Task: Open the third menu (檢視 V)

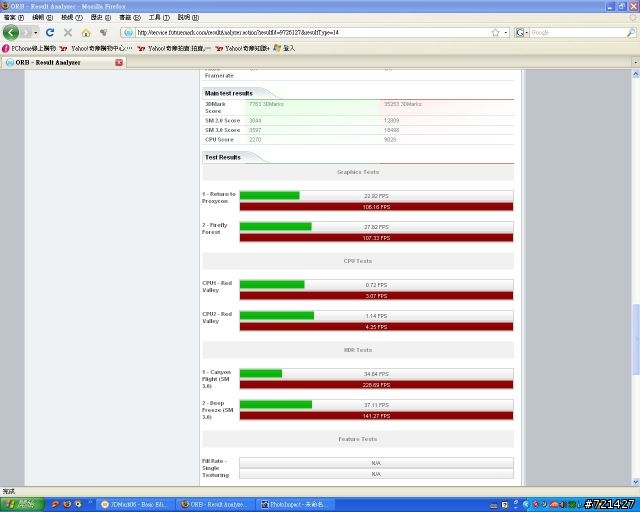Action: (x=72, y=17)
